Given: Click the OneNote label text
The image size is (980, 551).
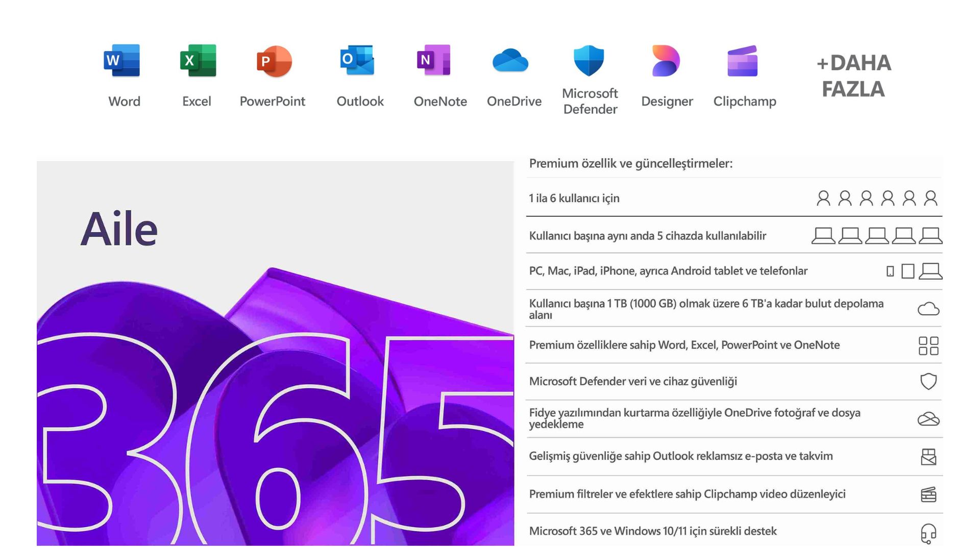Looking at the screenshot, I should (x=440, y=102).
